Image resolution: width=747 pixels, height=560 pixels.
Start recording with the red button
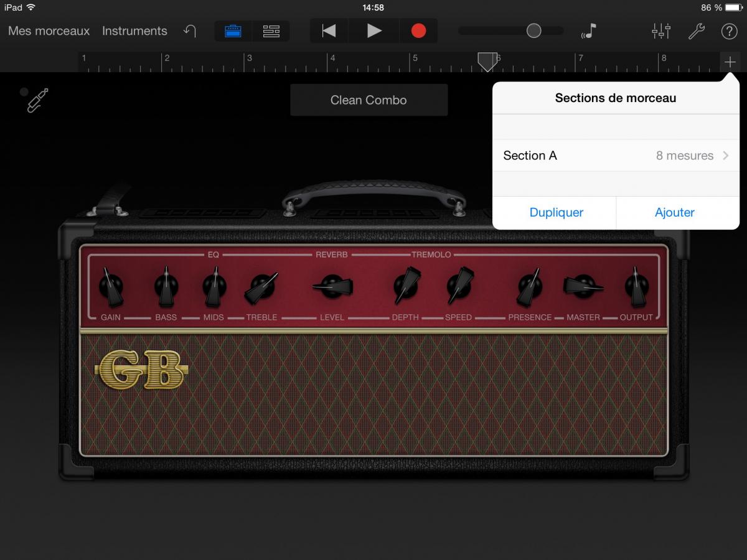coord(418,30)
